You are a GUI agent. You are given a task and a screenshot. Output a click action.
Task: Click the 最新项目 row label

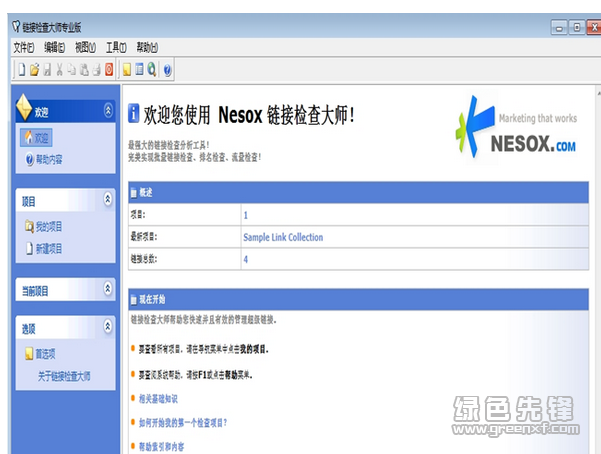(x=144, y=237)
